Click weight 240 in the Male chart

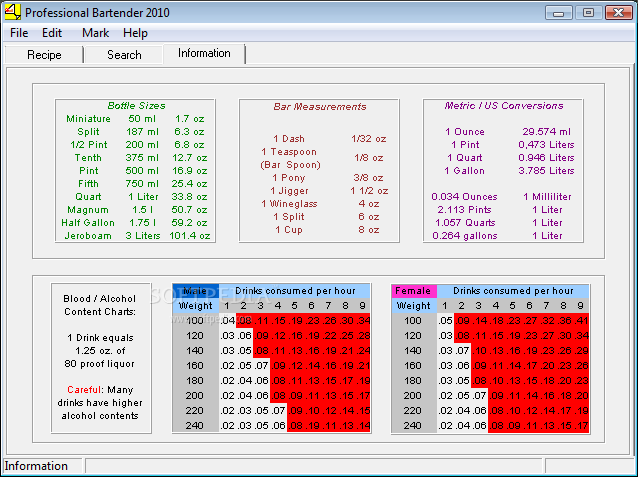(194, 426)
